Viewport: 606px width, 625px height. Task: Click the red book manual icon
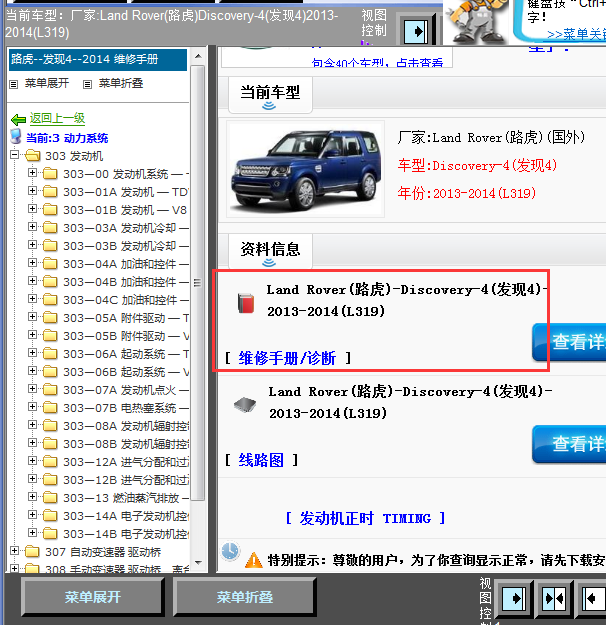pos(246,303)
